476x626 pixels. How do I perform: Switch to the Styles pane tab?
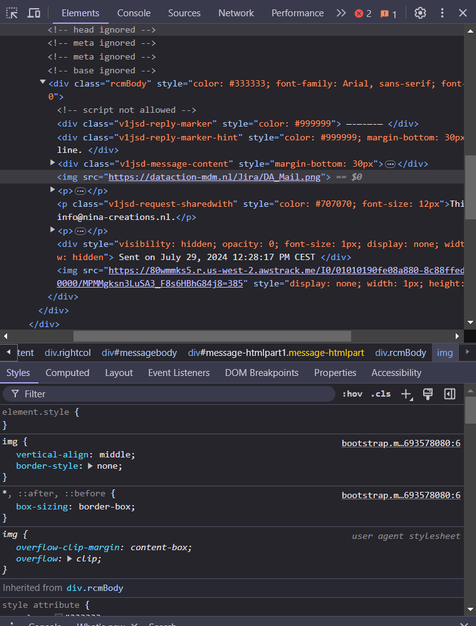[18, 373]
